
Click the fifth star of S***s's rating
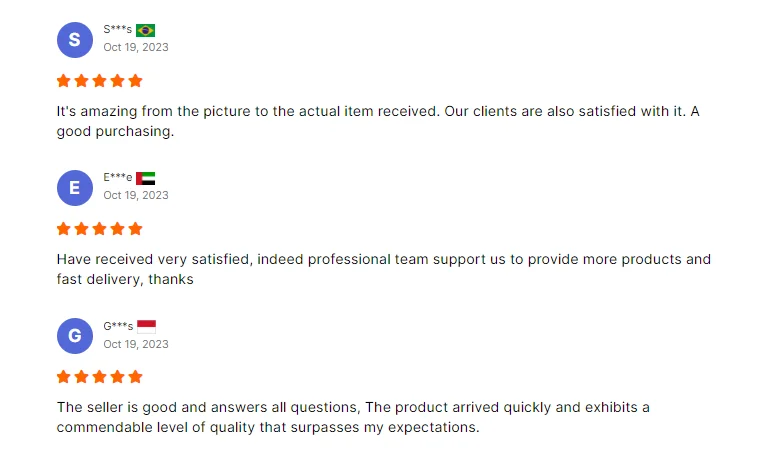[136, 81]
